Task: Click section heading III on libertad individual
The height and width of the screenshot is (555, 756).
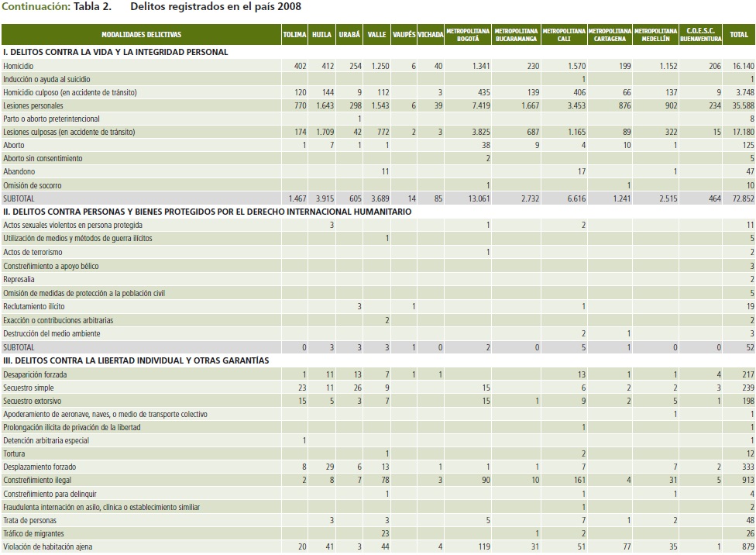Action: coord(136,360)
